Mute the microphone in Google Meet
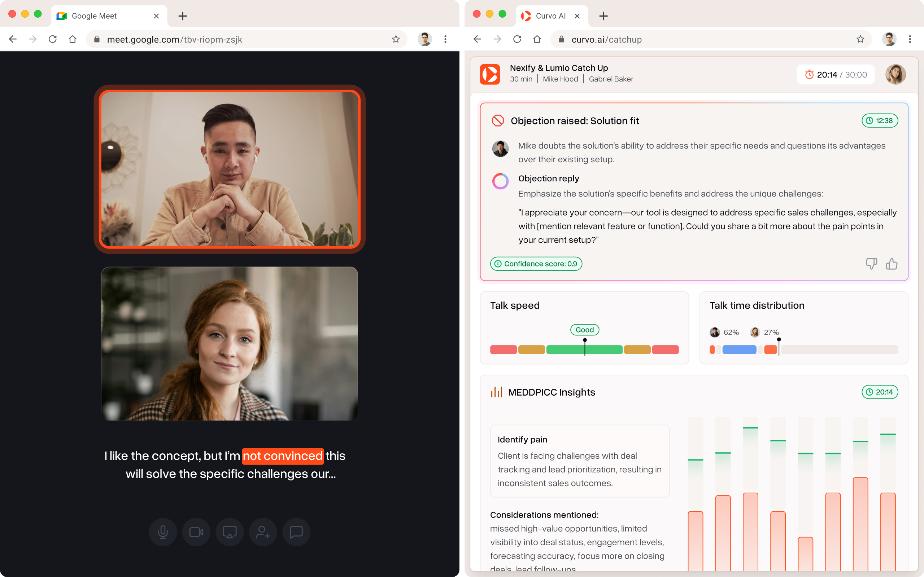Screen dimensions: 924x577 point(163,532)
